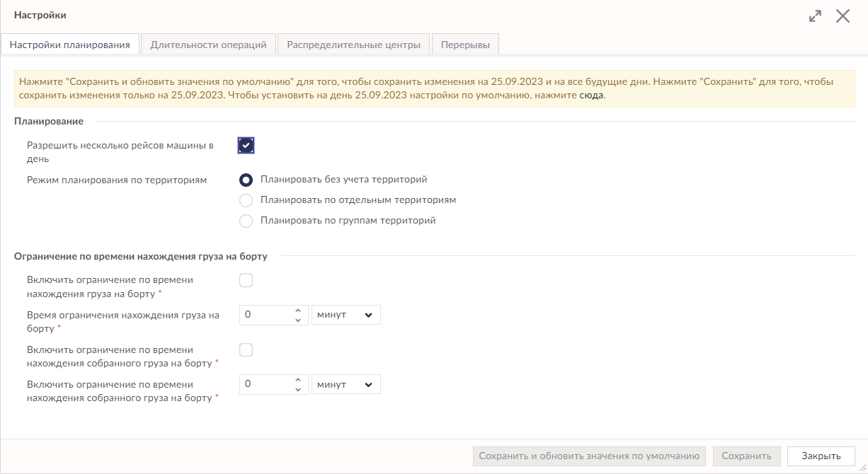Enable collected cargo time restriction checkbox

246,349
